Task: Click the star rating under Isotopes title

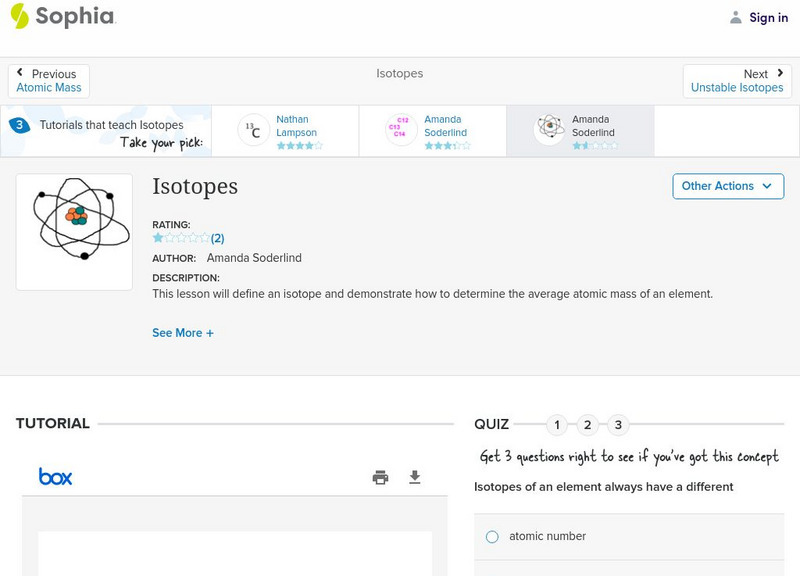Action: pos(181,238)
